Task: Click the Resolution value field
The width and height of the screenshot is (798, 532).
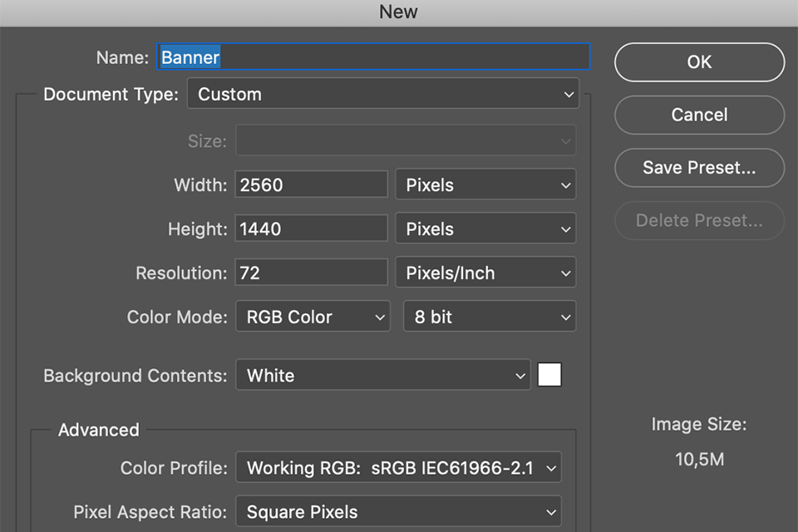Action: [x=312, y=273]
